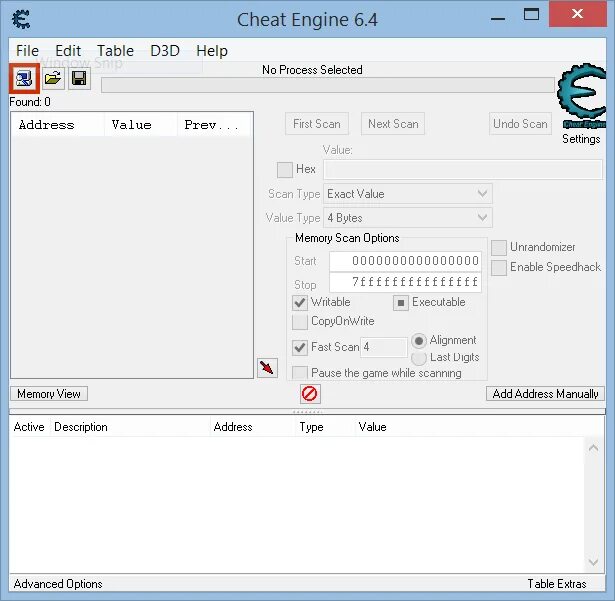Viewport: 615px width, 601px height.
Task: Open the D3D menu
Action: click(x=165, y=51)
